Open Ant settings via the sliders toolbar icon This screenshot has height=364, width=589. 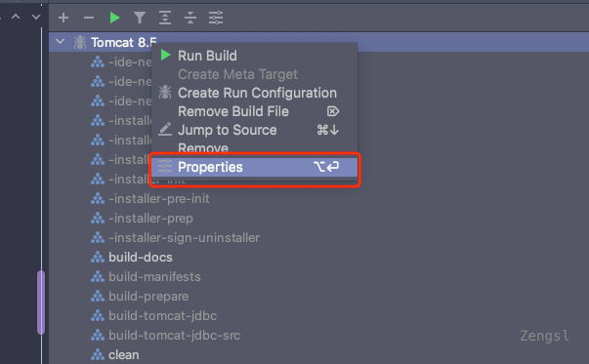[x=216, y=18]
